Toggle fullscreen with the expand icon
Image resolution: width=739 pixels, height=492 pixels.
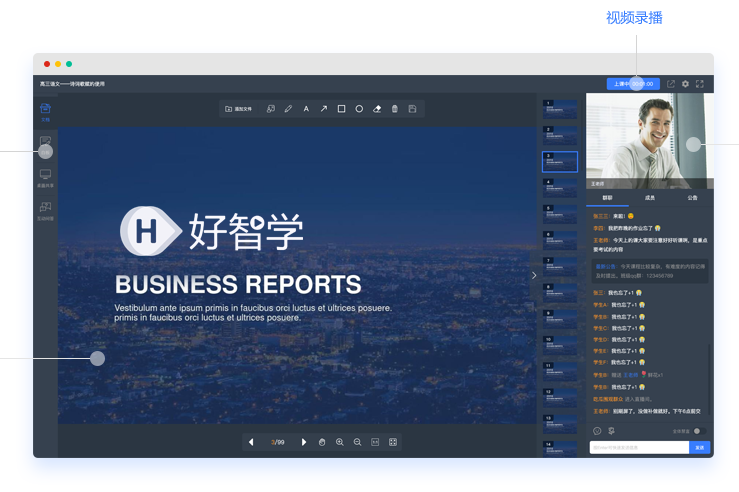pyautogui.click(x=700, y=84)
